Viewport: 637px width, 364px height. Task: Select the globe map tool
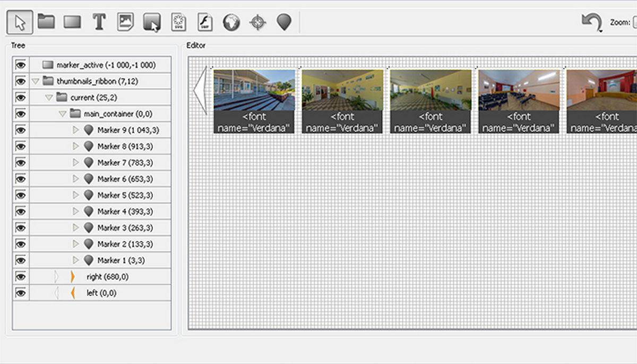point(231,22)
